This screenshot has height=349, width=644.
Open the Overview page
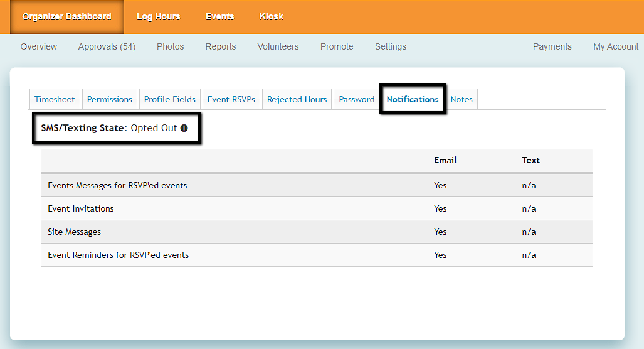pos(38,46)
